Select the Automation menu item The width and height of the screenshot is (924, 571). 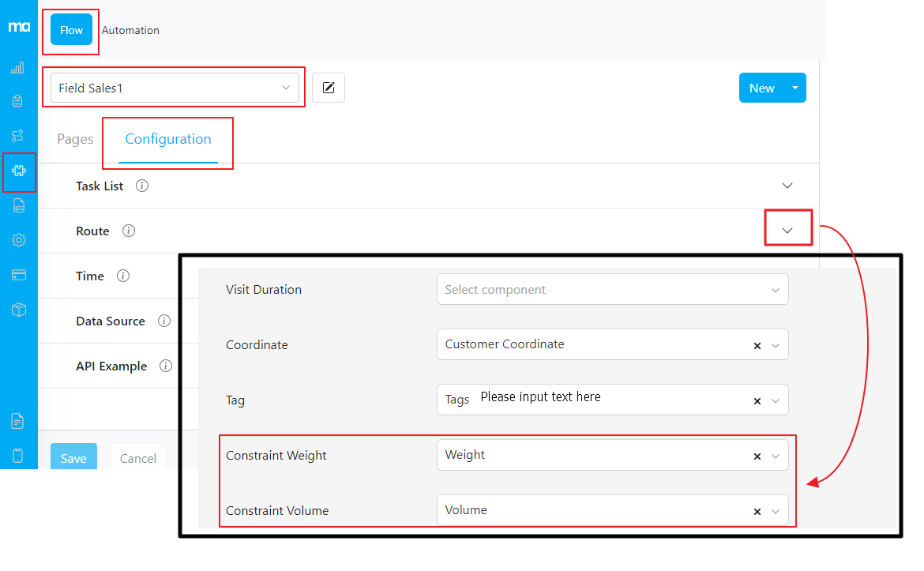[x=130, y=29]
